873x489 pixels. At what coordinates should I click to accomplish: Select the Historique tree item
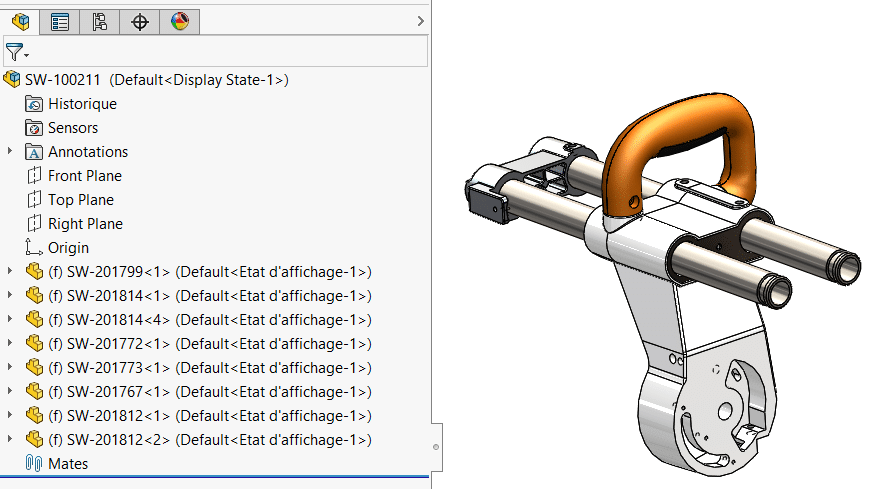(82, 104)
